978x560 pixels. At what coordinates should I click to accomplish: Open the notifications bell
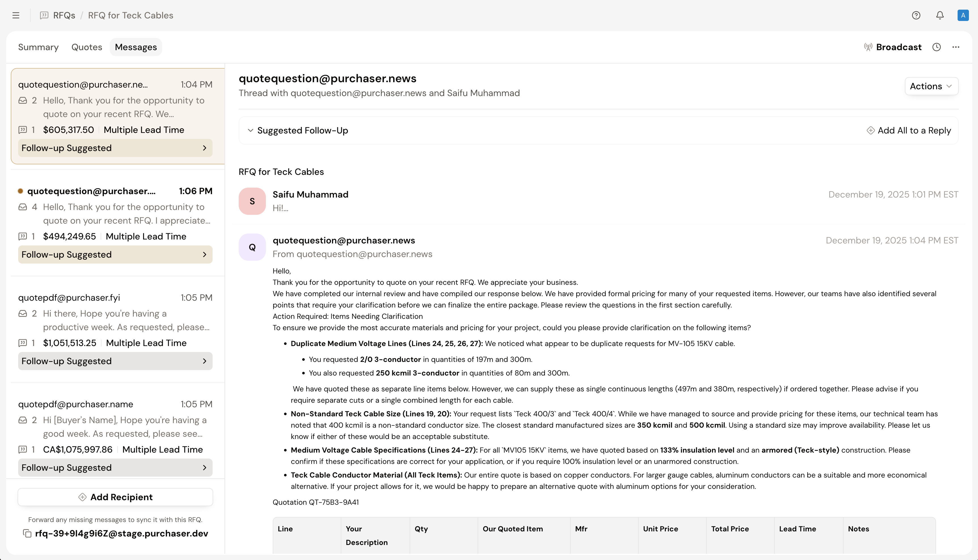[940, 15]
